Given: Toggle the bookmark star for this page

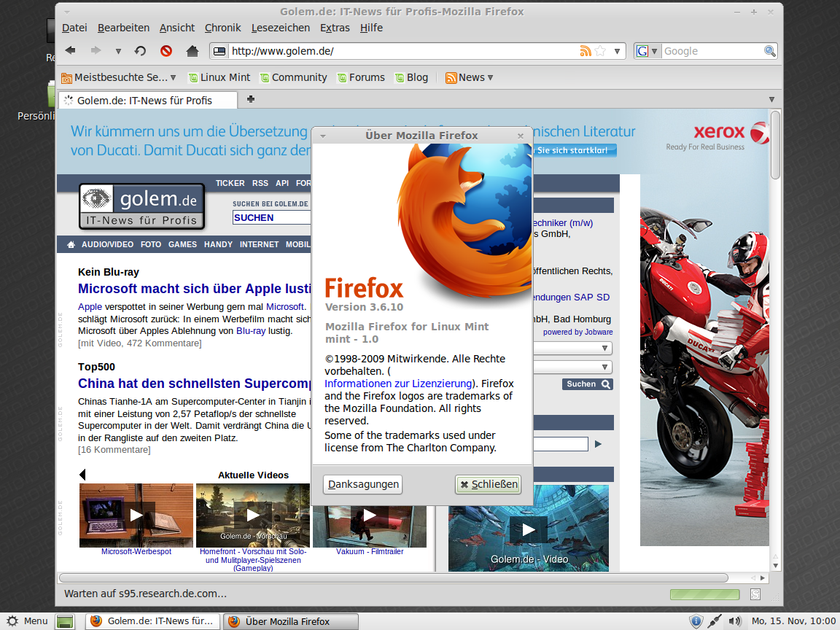Looking at the screenshot, I should pyautogui.click(x=599, y=51).
